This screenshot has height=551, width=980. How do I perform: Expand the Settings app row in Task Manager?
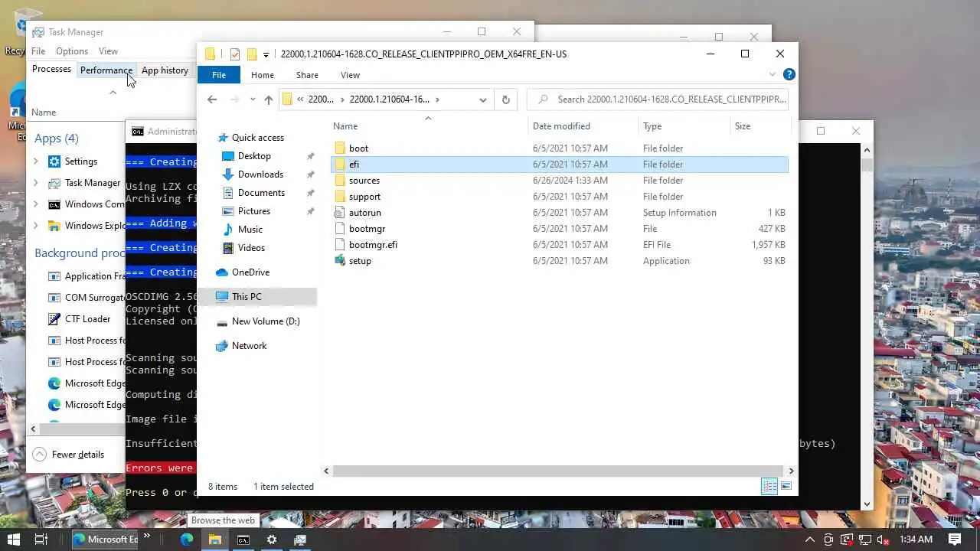(36, 161)
